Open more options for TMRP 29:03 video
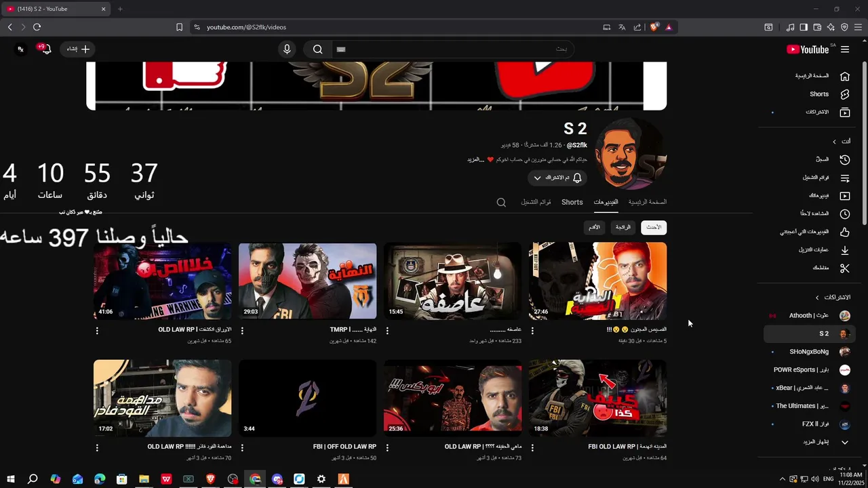 [x=242, y=331]
